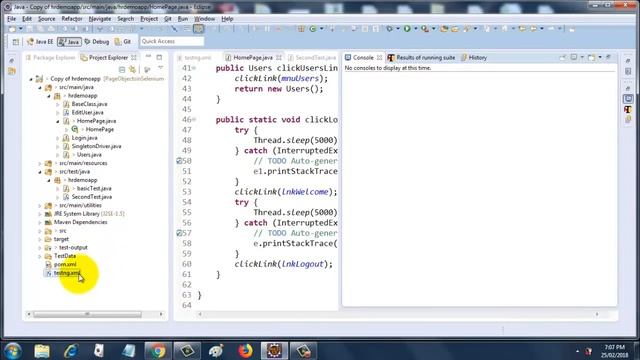Open the Window menu

coord(204,19)
